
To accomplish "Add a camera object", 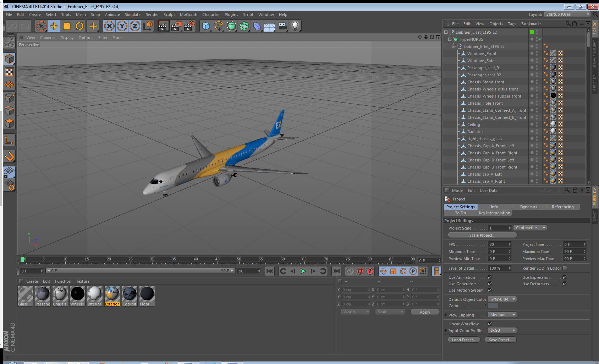I will (282, 26).
